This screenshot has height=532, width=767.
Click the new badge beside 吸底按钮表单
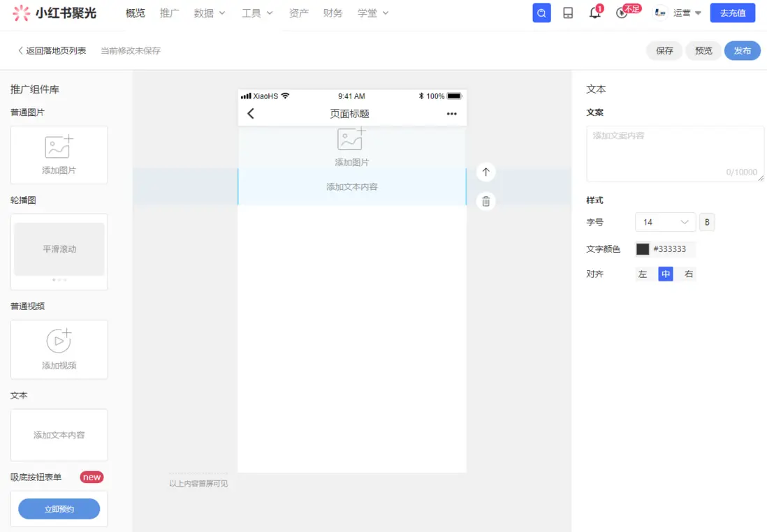(92, 478)
